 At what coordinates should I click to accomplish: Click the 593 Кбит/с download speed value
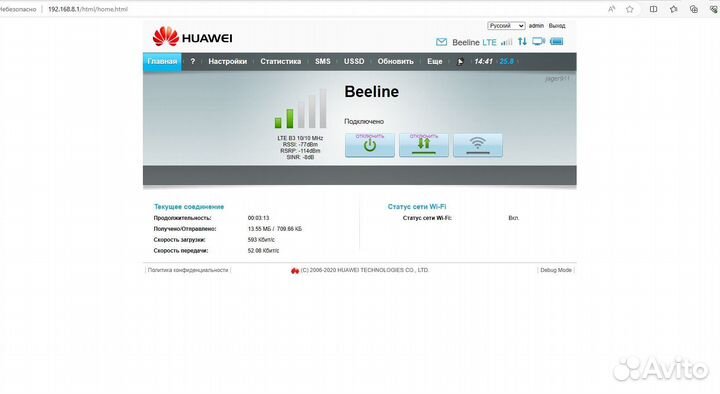tap(261, 240)
